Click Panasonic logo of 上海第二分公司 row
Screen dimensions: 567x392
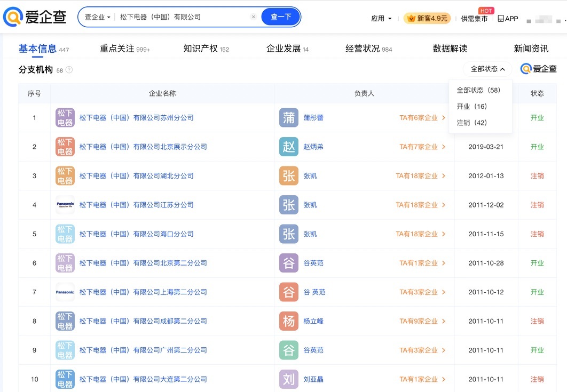65,292
